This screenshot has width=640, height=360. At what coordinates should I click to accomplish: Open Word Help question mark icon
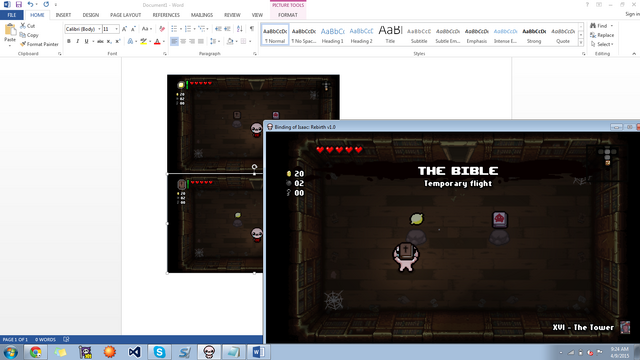coord(587,4)
